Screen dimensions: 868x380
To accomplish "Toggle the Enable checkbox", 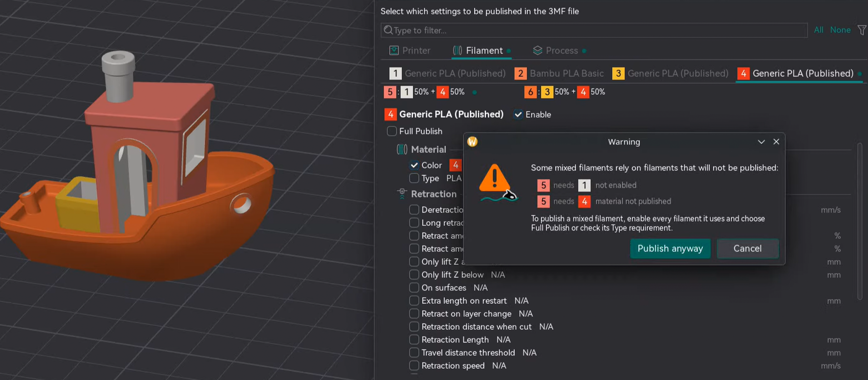I will [x=518, y=114].
